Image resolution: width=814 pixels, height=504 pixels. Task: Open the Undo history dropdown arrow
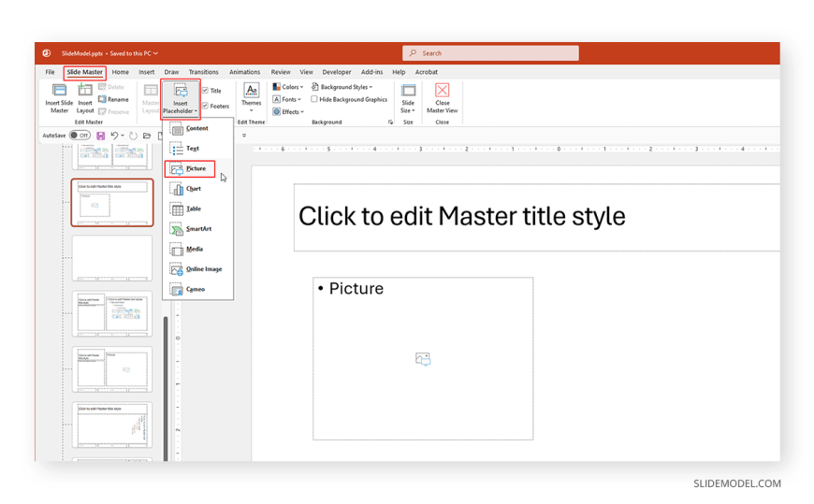(123, 136)
